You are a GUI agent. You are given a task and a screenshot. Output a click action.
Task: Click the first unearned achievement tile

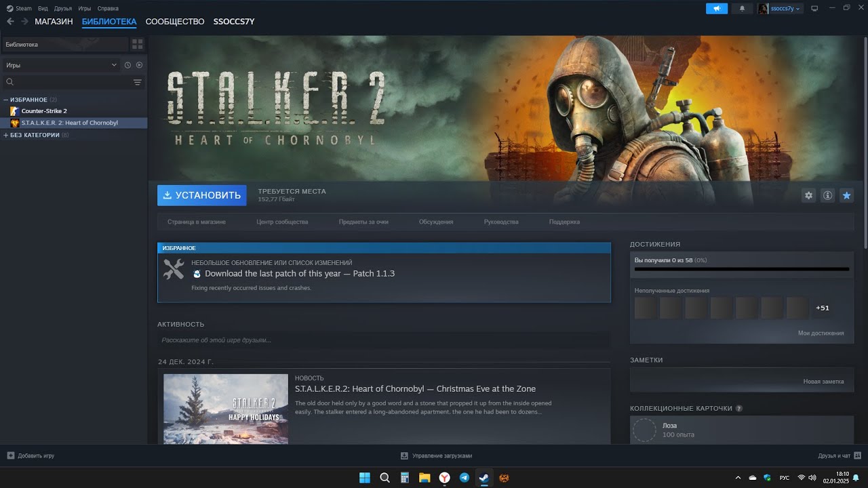click(x=646, y=308)
